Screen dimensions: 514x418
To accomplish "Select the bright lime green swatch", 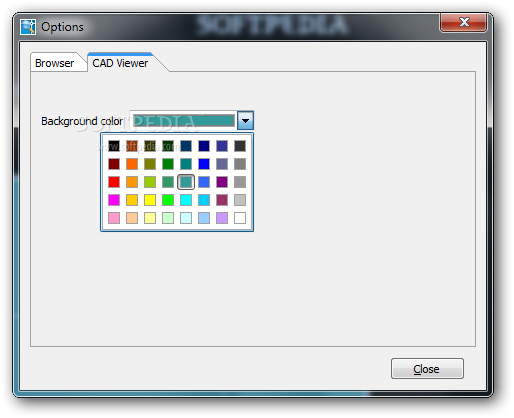I will click(168, 200).
